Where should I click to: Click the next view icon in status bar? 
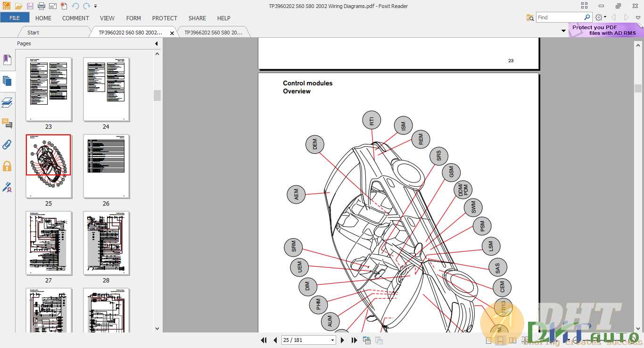(379, 340)
